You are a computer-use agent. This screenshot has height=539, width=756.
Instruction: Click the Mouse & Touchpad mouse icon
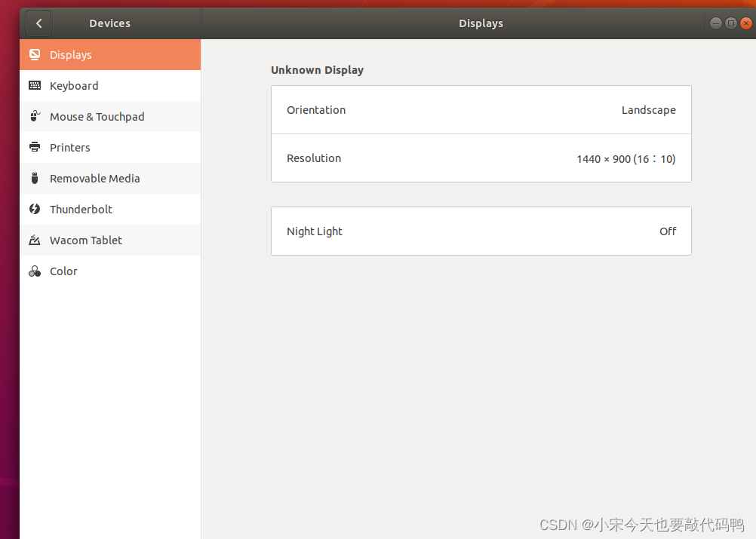pyautogui.click(x=35, y=116)
